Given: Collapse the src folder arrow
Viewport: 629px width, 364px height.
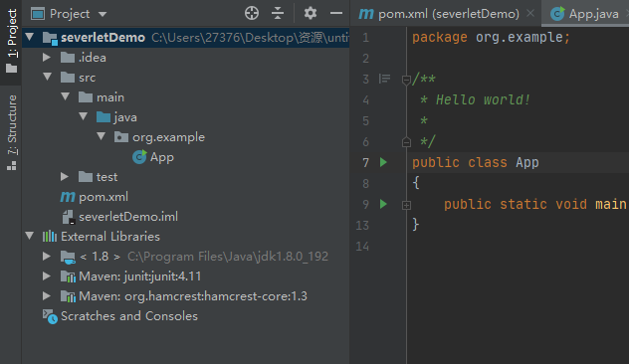Looking at the screenshot, I should click(x=48, y=77).
